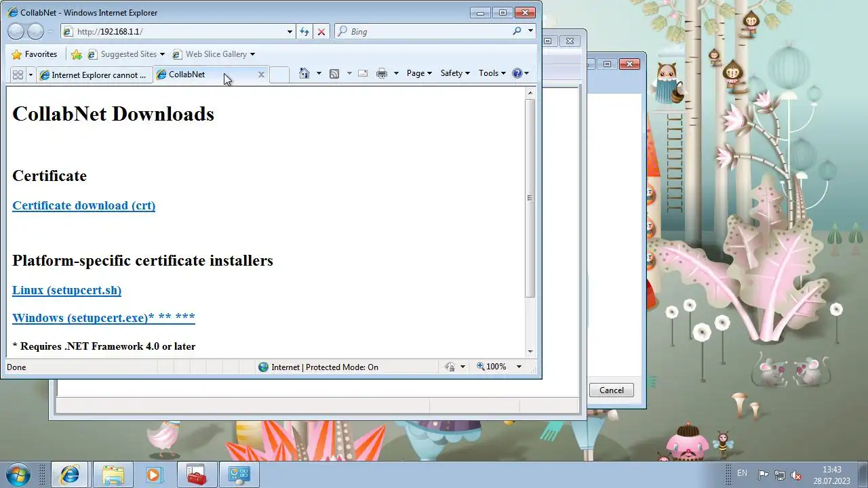The image size is (868, 488).
Task: Click the Help question mark icon
Action: point(517,73)
